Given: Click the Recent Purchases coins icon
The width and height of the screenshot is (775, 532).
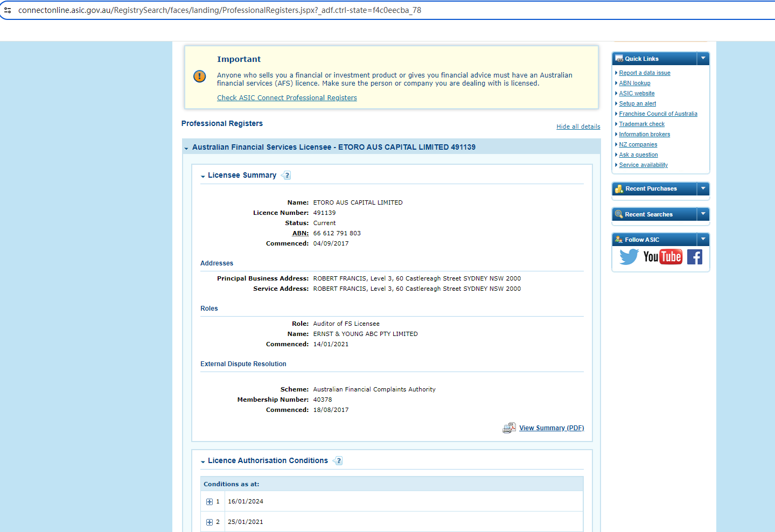Looking at the screenshot, I should point(619,189).
